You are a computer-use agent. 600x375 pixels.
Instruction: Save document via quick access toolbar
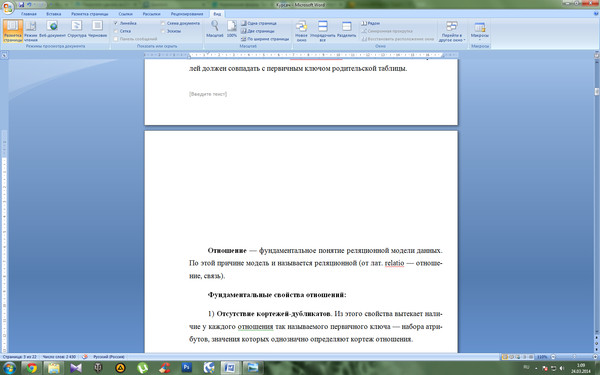click(x=21, y=5)
